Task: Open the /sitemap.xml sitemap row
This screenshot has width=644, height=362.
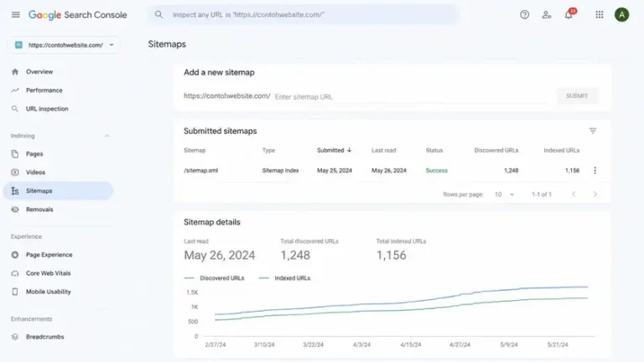Action: click(201, 171)
